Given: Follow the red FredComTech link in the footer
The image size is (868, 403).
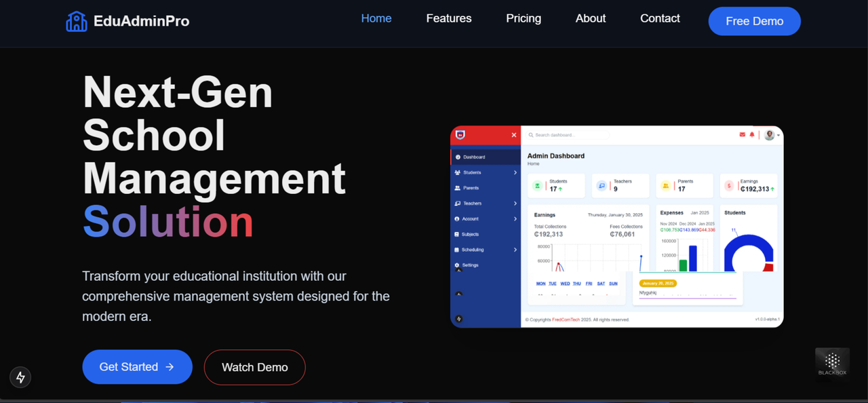Looking at the screenshot, I should coord(566,320).
